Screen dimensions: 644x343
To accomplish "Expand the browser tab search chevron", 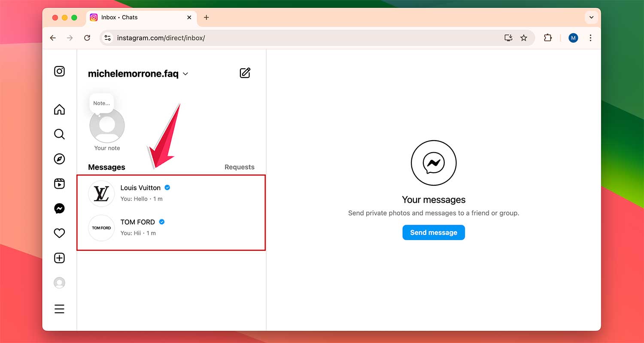I will tap(591, 18).
